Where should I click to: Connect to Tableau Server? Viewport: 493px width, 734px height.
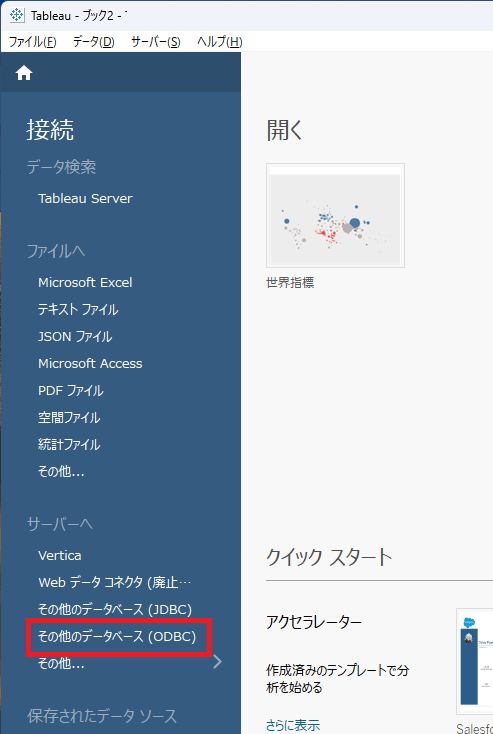[85, 198]
